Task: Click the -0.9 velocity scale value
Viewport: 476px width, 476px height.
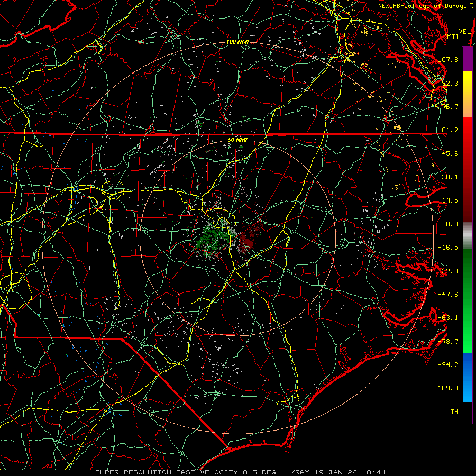Action: tap(450, 224)
